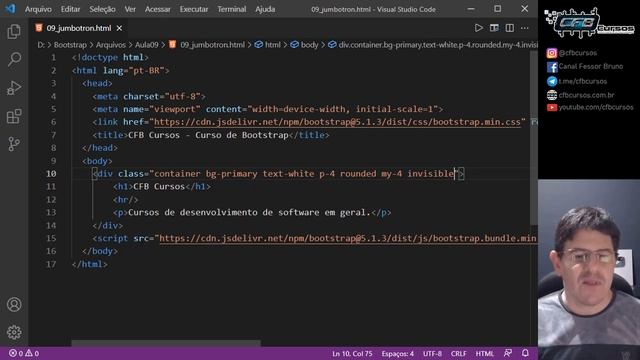Expand the D: drive breadcrumb
The height and width of the screenshot is (360, 640).
click(41, 45)
